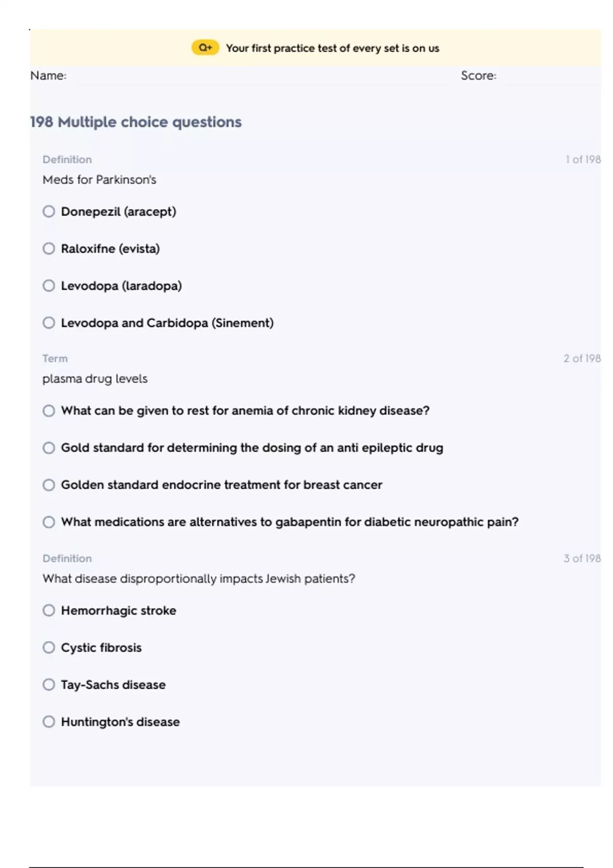The height and width of the screenshot is (868, 613).
Task: Click the Name input field
Action: [261, 76]
